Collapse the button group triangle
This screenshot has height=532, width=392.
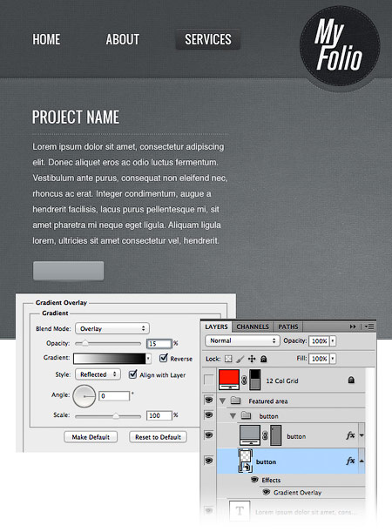click(233, 416)
